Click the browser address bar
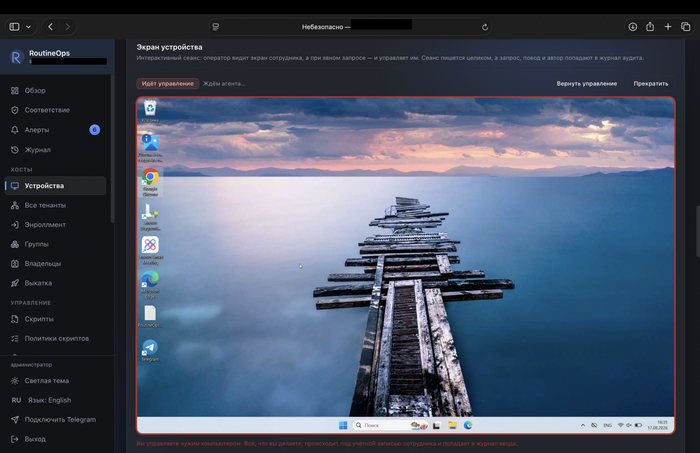This screenshot has width=700, height=453. 350,27
